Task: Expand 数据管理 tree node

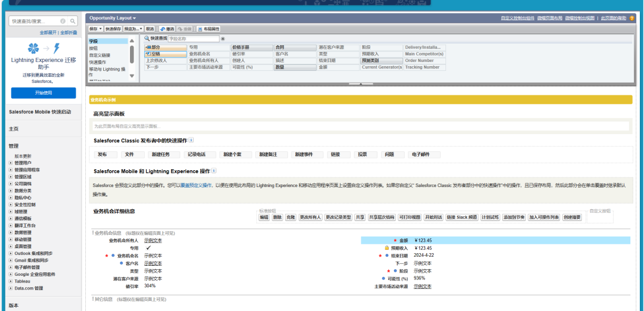Action: tap(11, 232)
